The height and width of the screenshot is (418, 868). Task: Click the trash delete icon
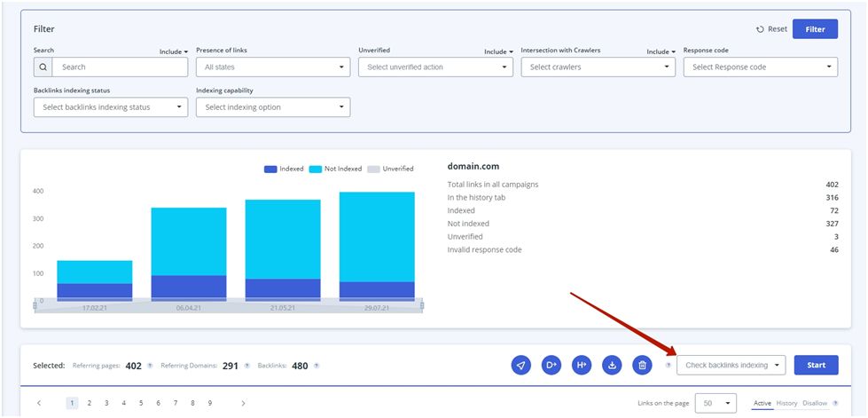pos(642,365)
